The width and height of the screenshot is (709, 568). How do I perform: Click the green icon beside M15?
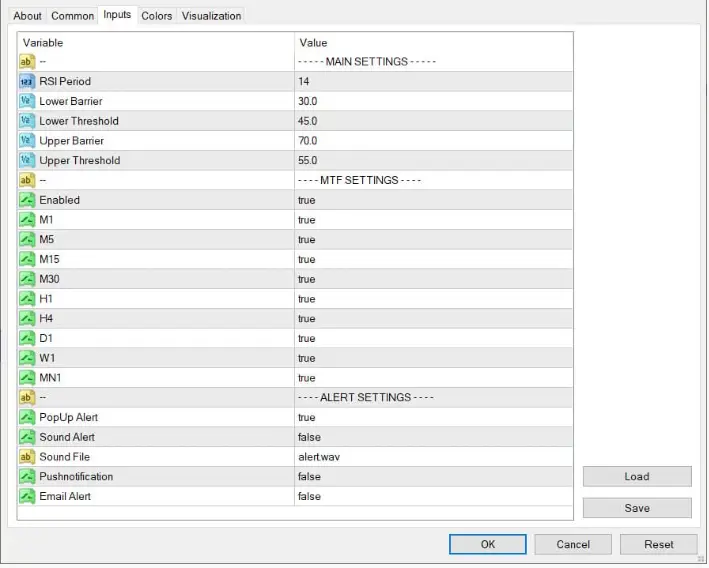27,259
